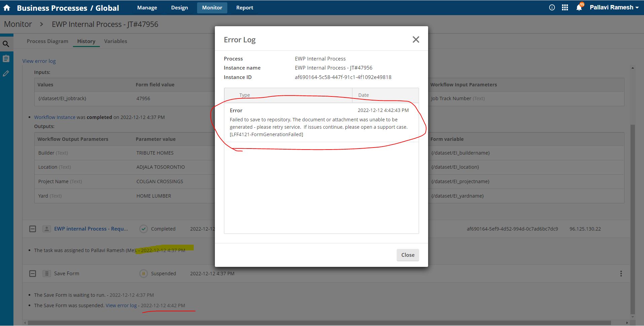Collapse the EWP internal Process row
The height and width of the screenshot is (326, 644).
click(33, 229)
